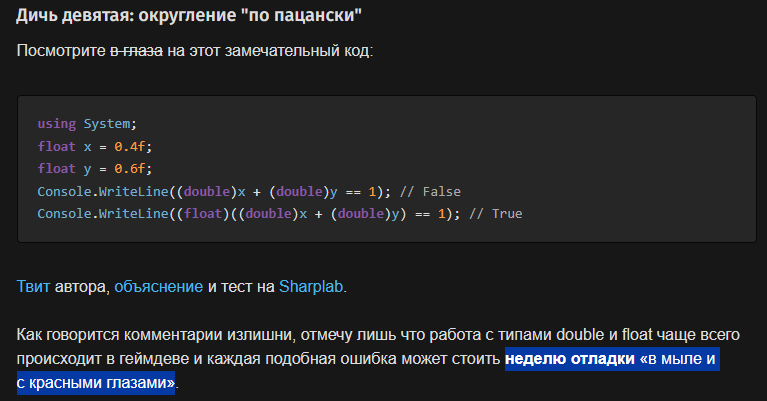Screen dimensions: 767x401
Task: Open the 'Твит' author link
Action: (x=33, y=287)
